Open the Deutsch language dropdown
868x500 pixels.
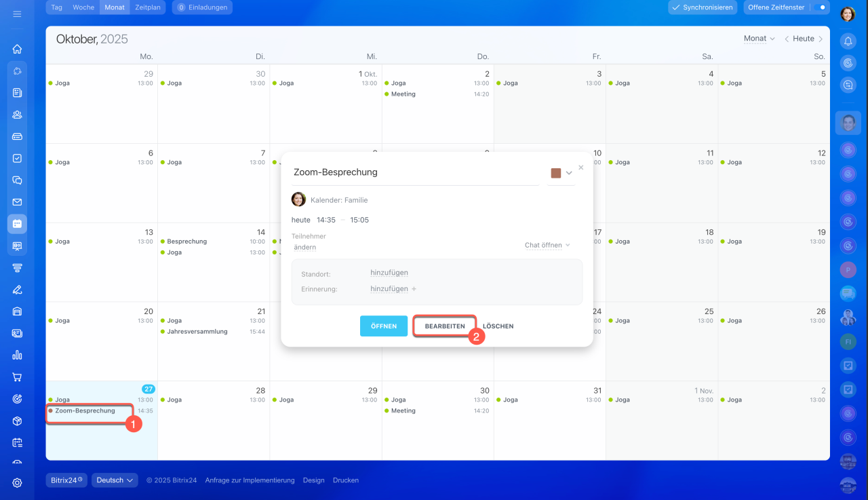115,480
